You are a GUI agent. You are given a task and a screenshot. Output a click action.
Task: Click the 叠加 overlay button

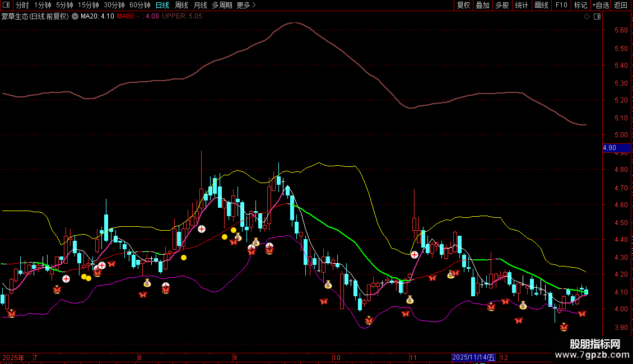482,5
